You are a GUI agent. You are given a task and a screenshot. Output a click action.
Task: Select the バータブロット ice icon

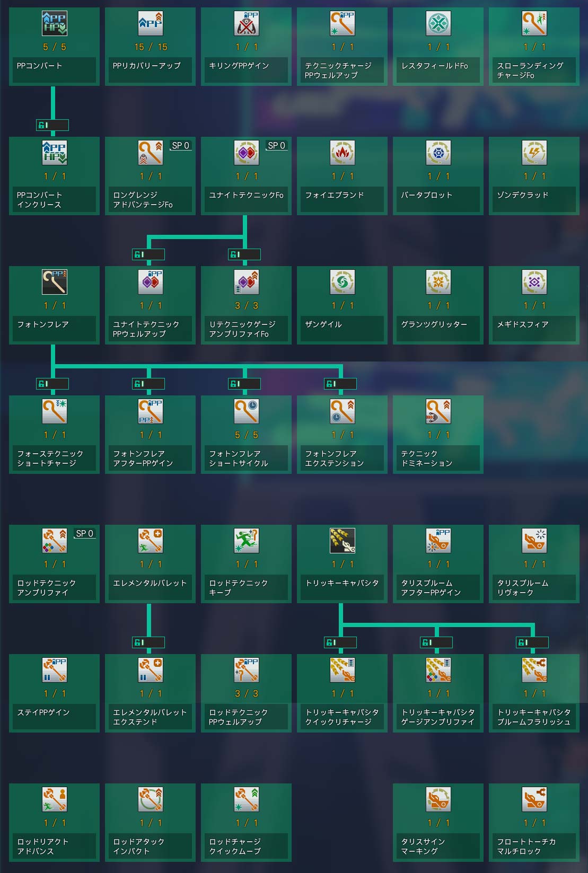[x=438, y=153]
